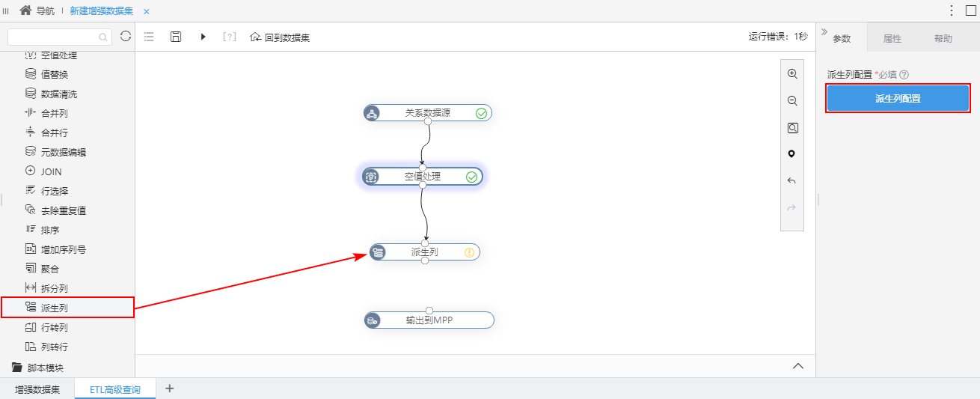Image resolution: width=980 pixels, height=399 pixels.
Task: Open the 导航 tab
Action: point(46,11)
